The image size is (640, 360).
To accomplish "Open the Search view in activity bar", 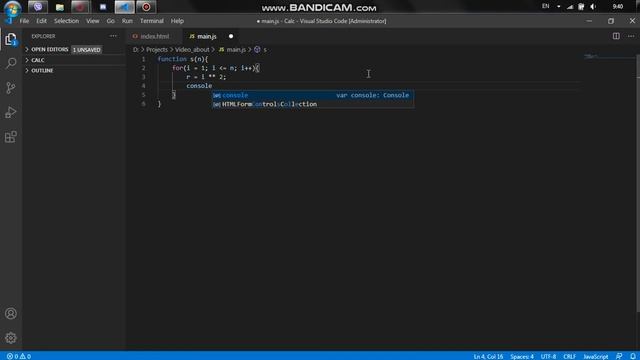I will (11, 63).
